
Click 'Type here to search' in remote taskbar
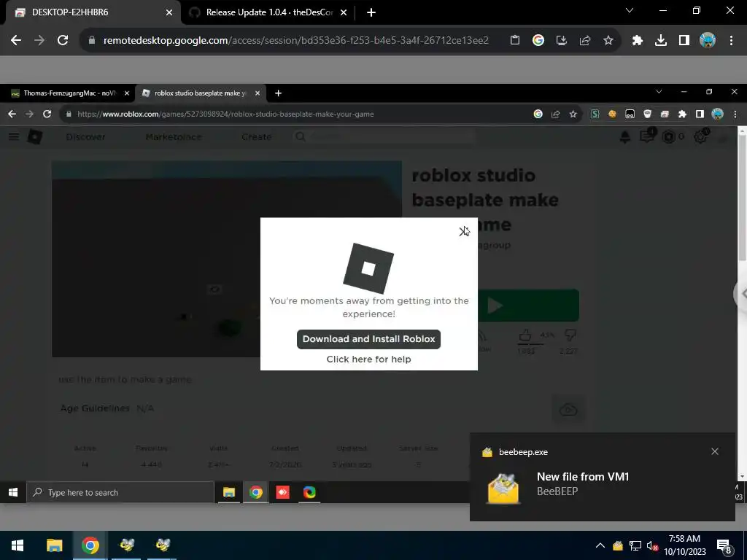[120, 492]
